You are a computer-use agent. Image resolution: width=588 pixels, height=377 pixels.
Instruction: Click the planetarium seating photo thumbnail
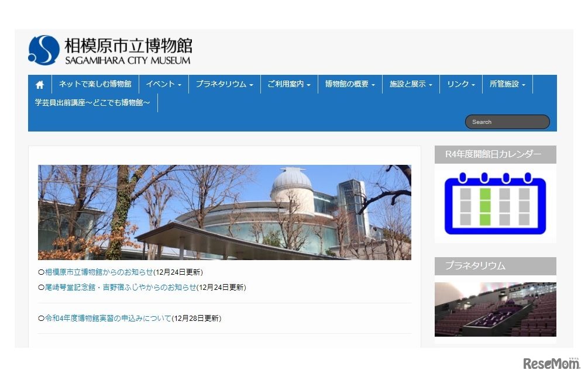(494, 309)
